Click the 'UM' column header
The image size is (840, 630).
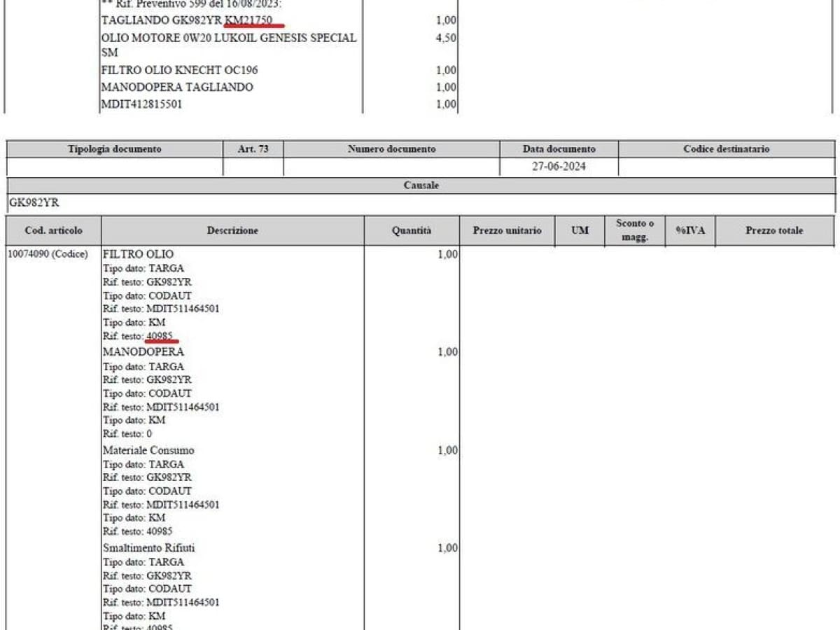click(580, 230)
